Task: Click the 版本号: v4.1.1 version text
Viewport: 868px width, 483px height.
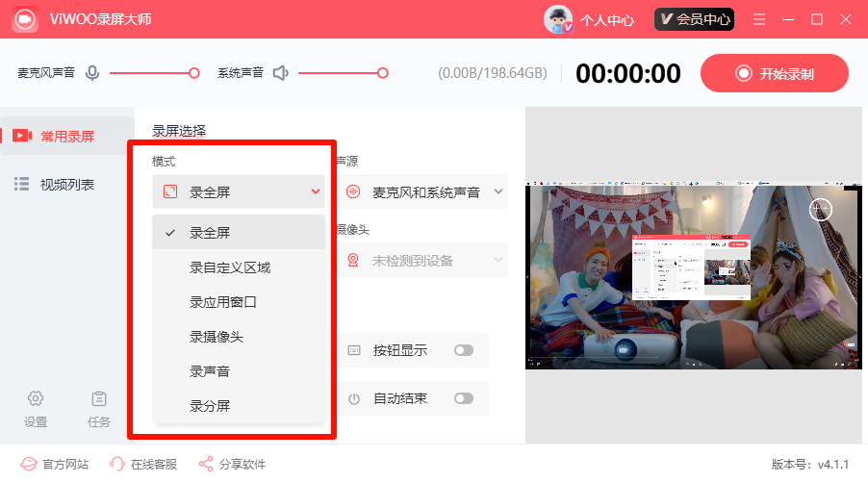Action: point(810,464)
